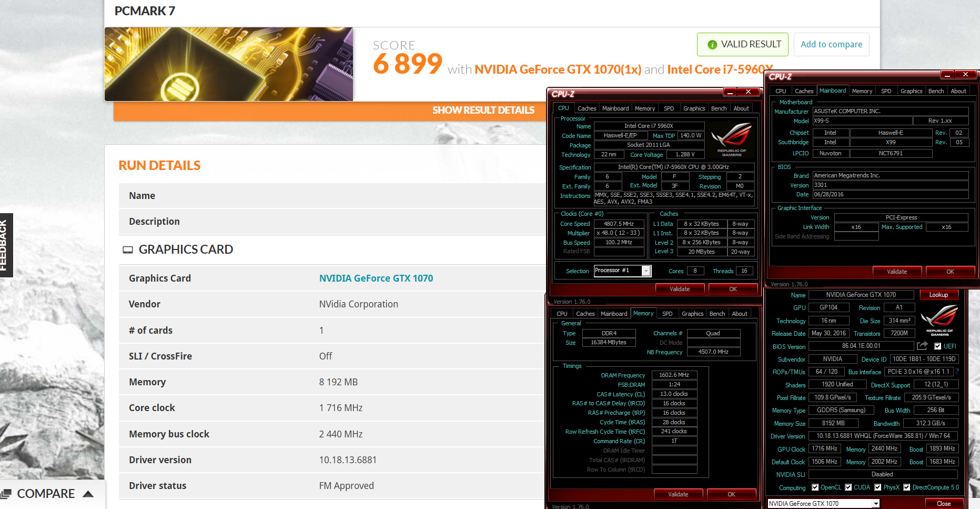Viewport: 980px width, 509px height.
Task: Click the Multiplier value x 48.0
Action: tap(618, 233)
